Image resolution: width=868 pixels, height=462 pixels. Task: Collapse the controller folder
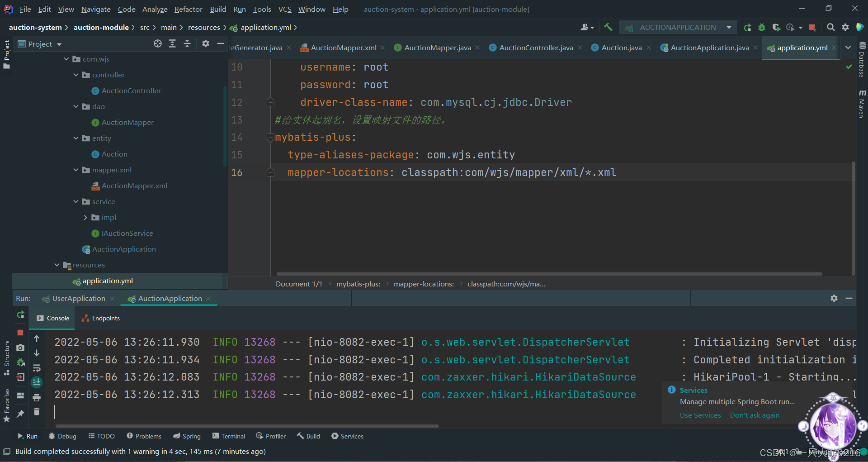76,75
